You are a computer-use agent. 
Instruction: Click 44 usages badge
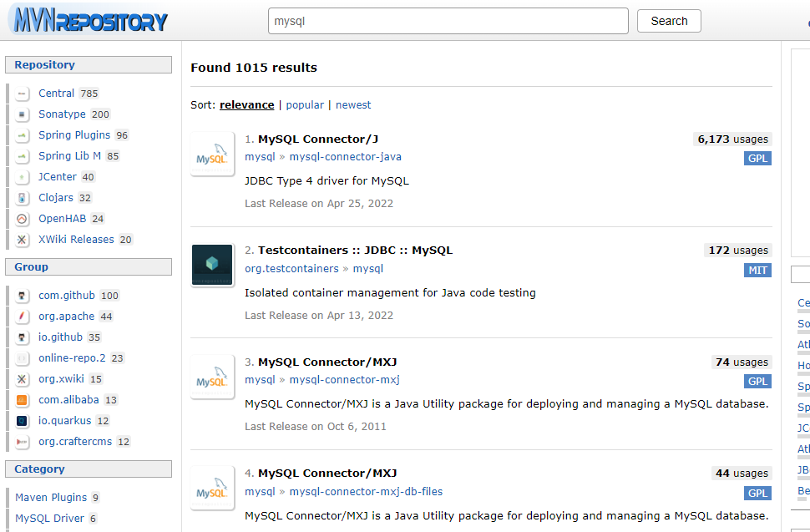[x=742, y=473]
